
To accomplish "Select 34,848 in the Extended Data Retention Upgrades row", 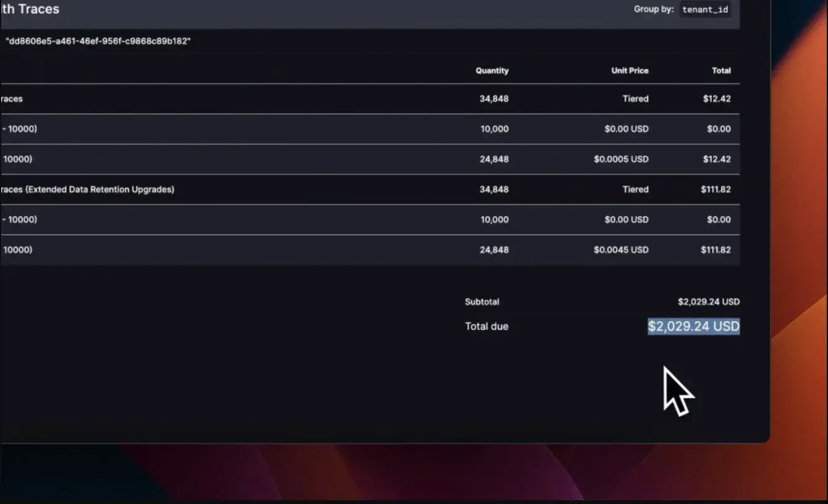I will [494, 190].
